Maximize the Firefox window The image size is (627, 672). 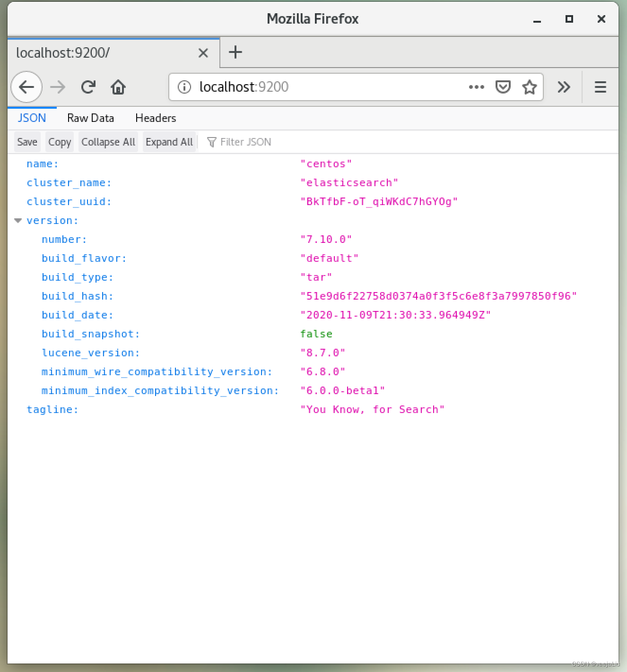click(569, 19)
